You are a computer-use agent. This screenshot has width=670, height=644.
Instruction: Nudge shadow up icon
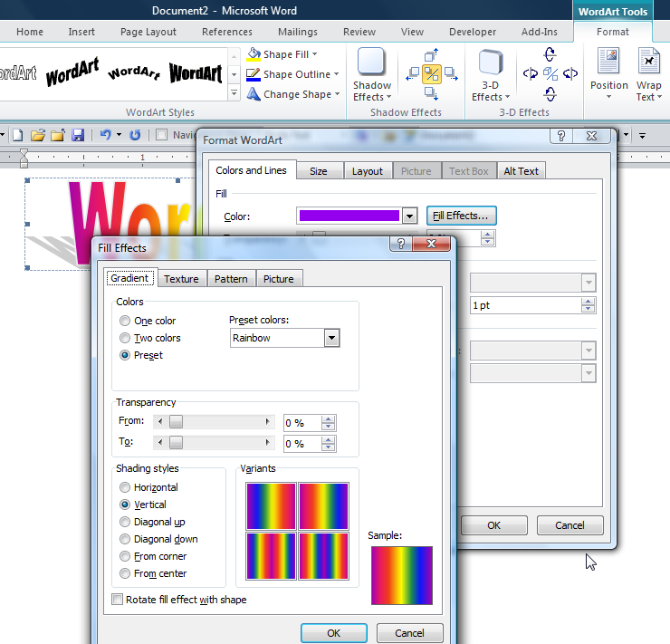(432, 54)
